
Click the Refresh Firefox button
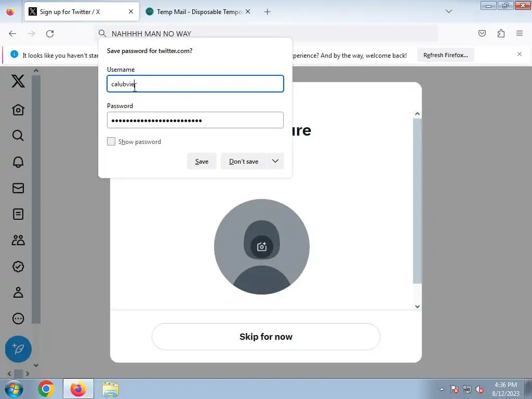click(445, 55)
